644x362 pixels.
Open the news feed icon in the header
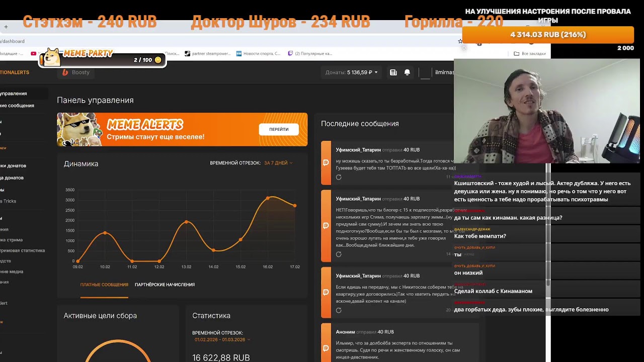tap(393, 72)
